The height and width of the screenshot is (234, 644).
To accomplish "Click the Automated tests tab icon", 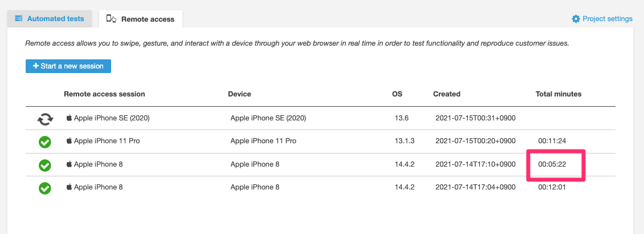I will coord(19,19).
